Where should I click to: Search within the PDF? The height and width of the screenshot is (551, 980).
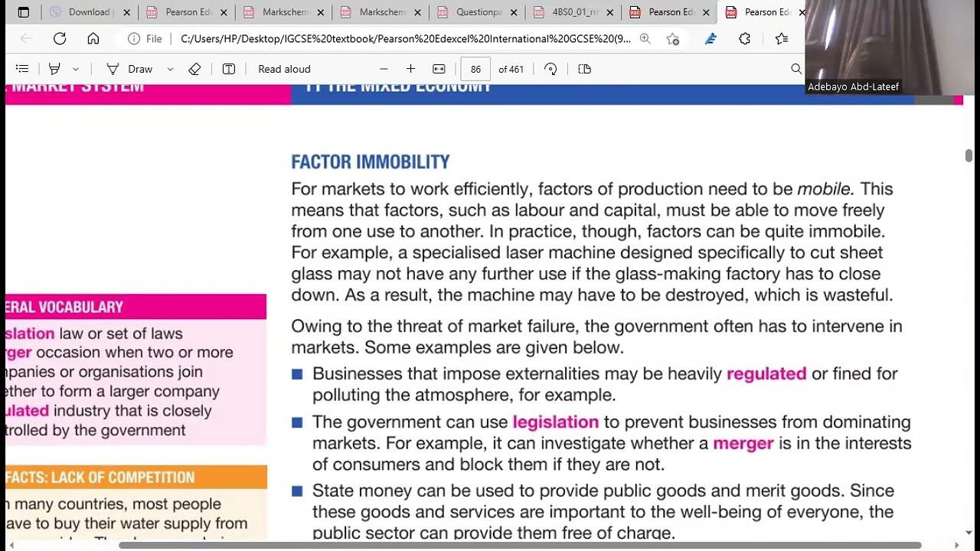(x=796, y=69)
